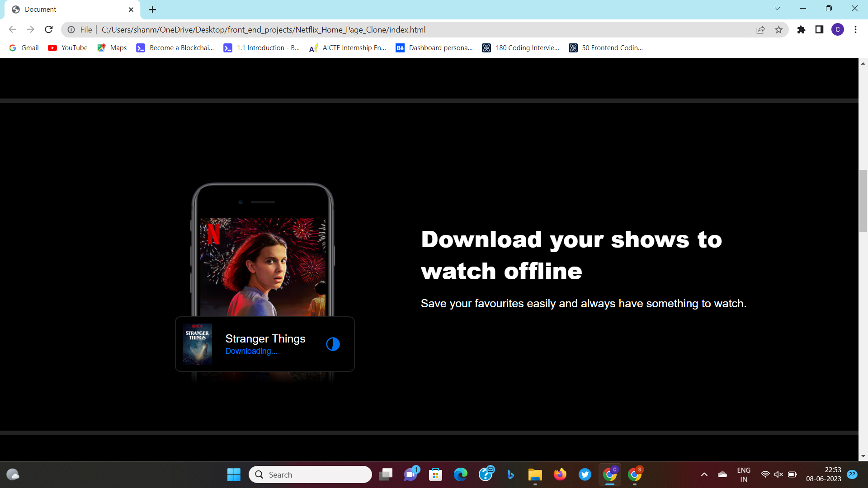Click the battery tray icon
Image resolution: width=868 pixels, height=488 pixels.
tap(793, 474)
